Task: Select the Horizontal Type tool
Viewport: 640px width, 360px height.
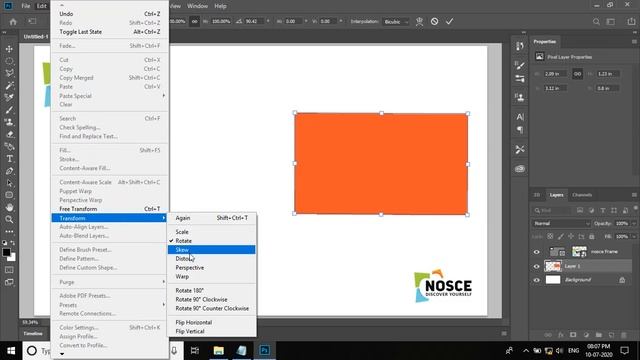Action: [9, 159]
